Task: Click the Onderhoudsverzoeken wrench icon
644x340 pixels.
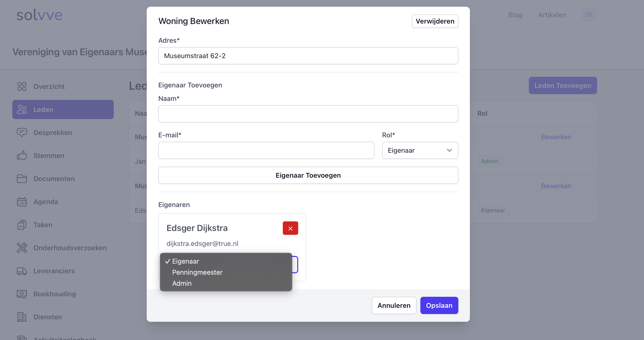Action: click(22, 248)
